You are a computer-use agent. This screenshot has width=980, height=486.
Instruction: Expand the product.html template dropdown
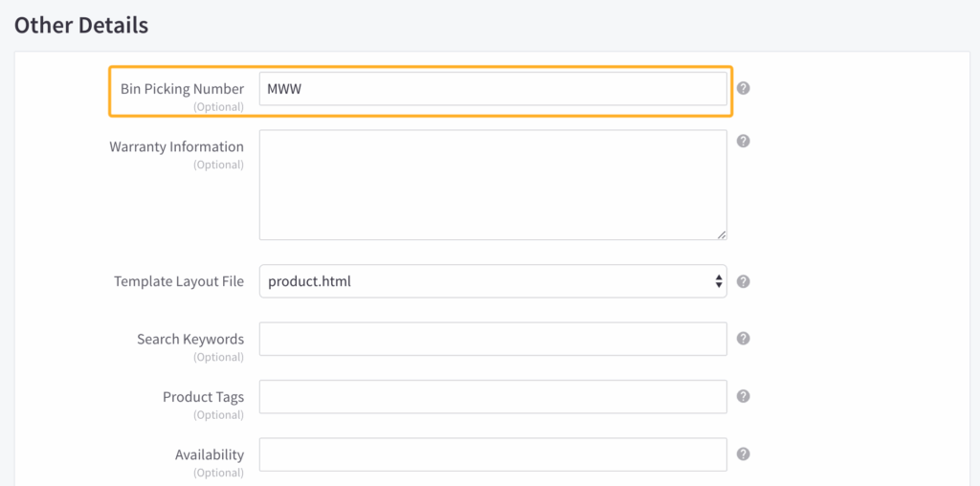click(492, 281)
